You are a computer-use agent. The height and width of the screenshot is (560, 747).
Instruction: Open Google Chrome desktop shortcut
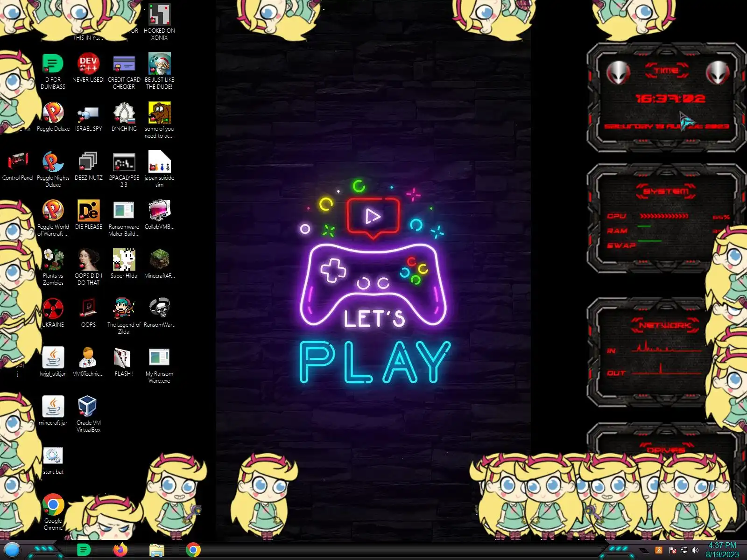[x=53, y=512]
